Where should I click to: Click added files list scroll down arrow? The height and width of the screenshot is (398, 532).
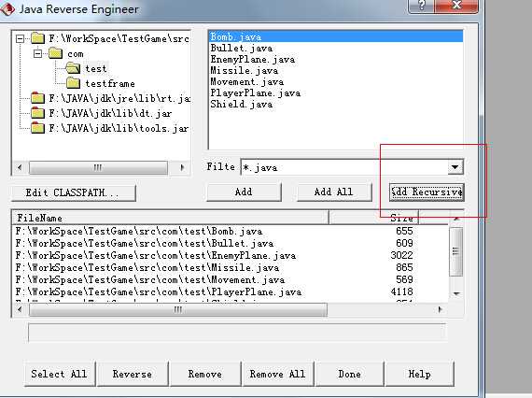pos(456,293)
